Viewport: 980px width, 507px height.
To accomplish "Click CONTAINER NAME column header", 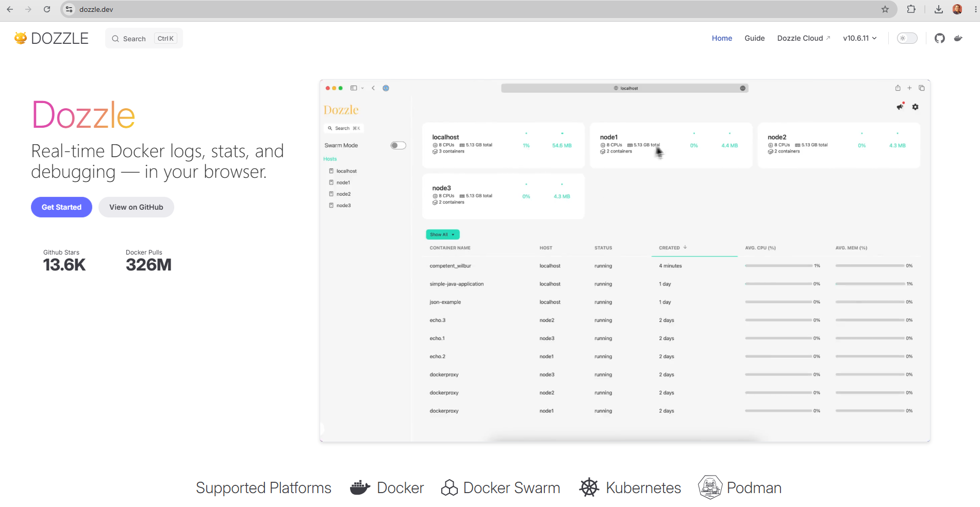I will click(x=450, y=248).
